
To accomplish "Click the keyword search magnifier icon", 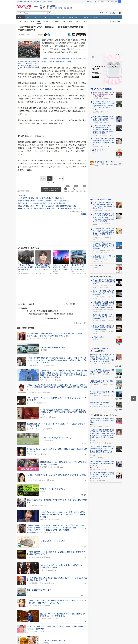I will point(49,13).
